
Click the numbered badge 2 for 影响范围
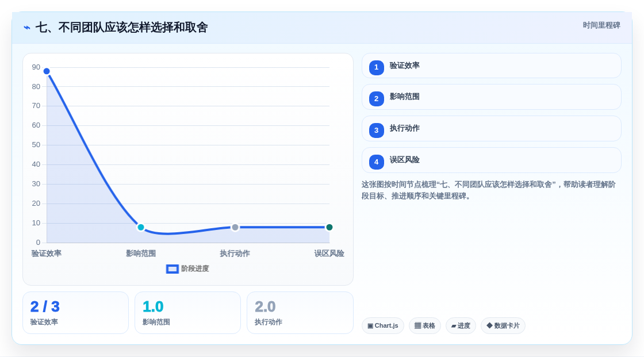point(376,99)
